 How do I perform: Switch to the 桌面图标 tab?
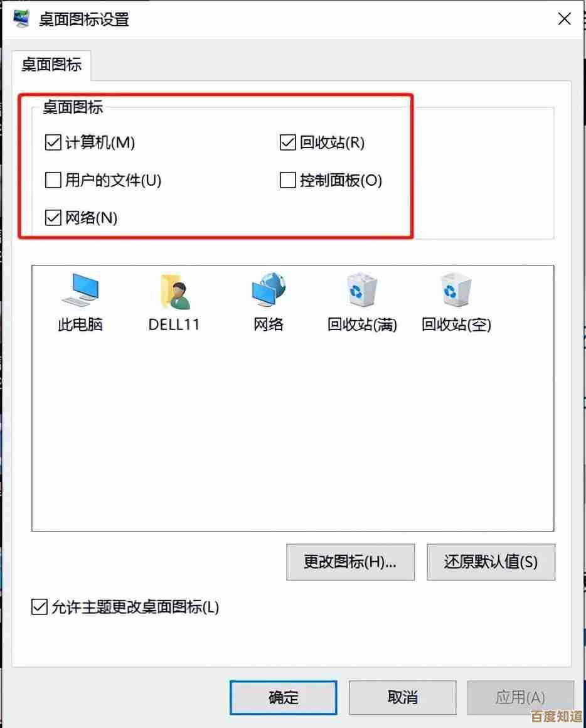pyautogui.click(x=51, y=65)
